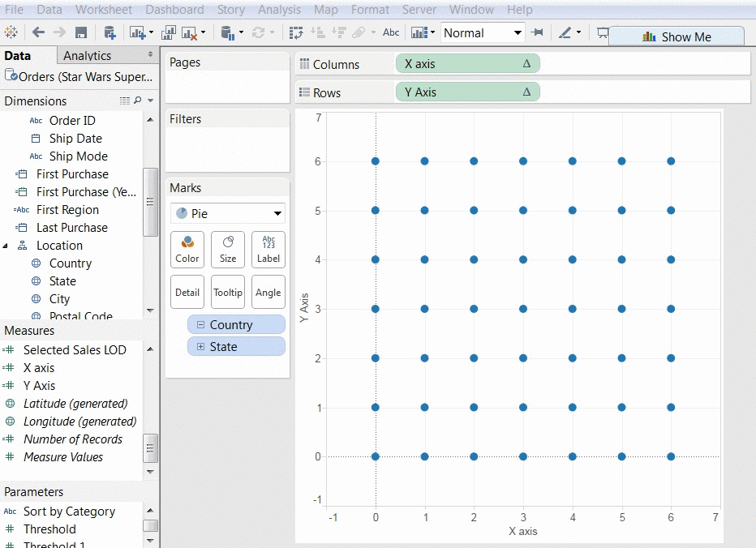Expand the State pill plus icon

click(200, 346)
